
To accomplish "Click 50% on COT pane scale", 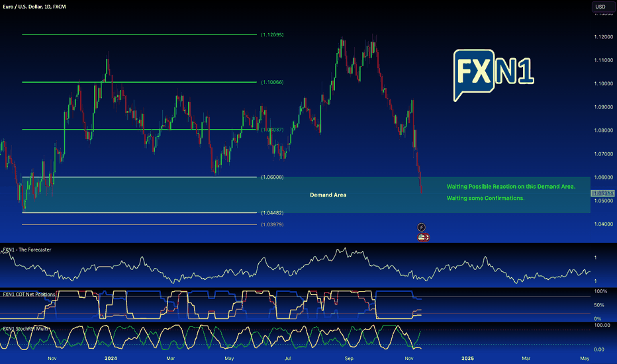I will pyautogui.click(x=599, y=305).
